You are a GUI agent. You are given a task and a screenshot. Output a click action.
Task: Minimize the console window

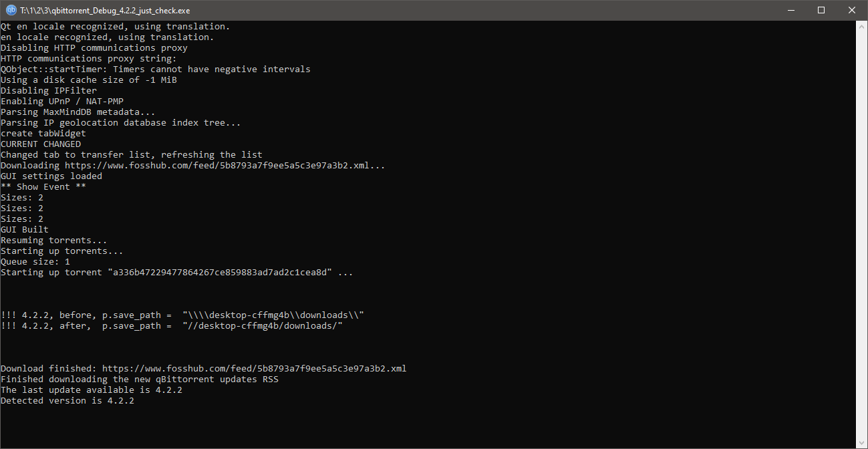tap(790, 10)
